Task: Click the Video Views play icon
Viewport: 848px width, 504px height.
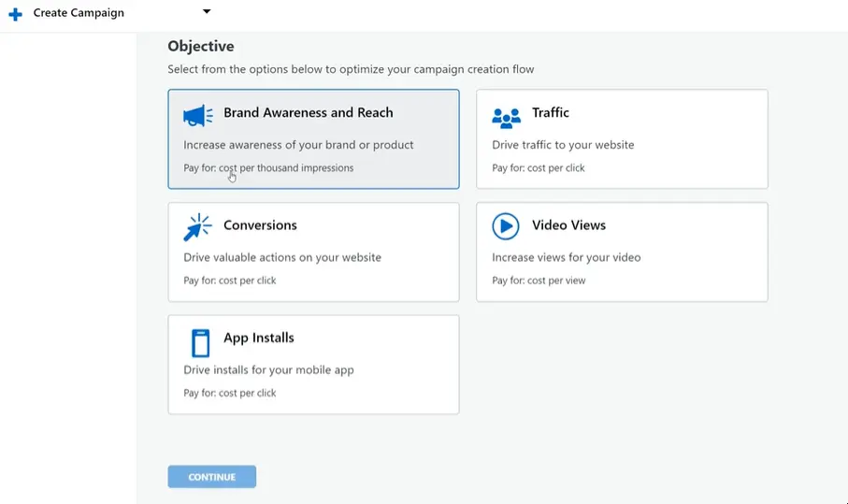Action: click(506, 226)
